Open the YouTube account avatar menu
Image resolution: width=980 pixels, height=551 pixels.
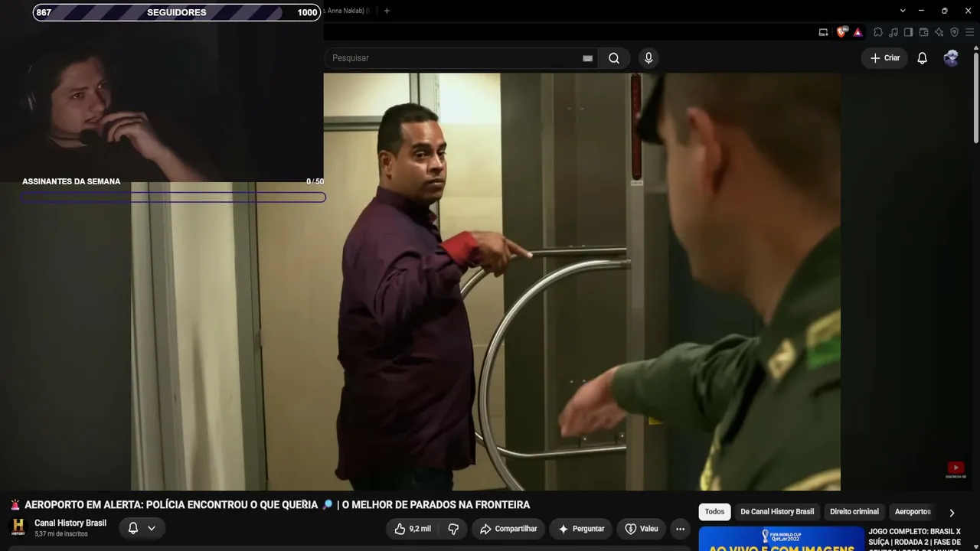(x=951, y=58)
